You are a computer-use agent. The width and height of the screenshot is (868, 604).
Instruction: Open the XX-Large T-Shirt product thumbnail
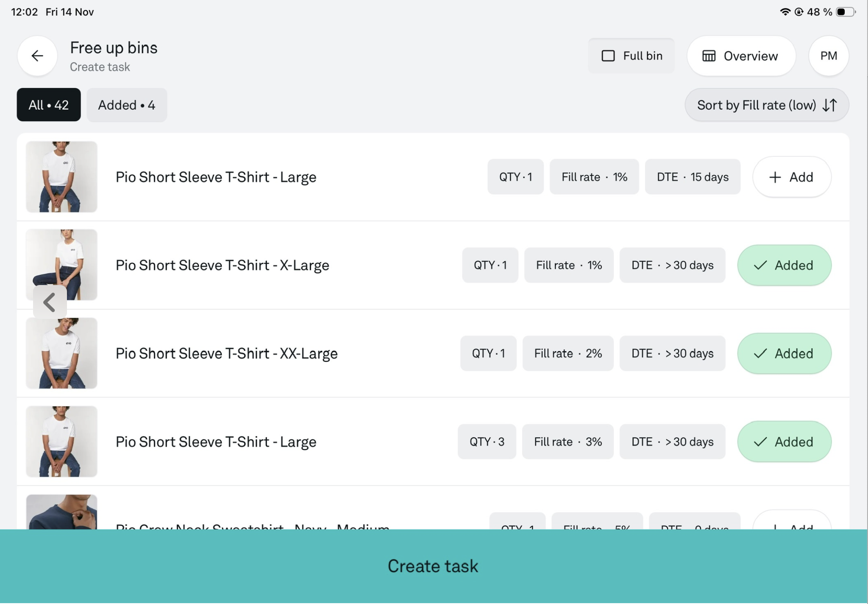click(x=61, y=353)
